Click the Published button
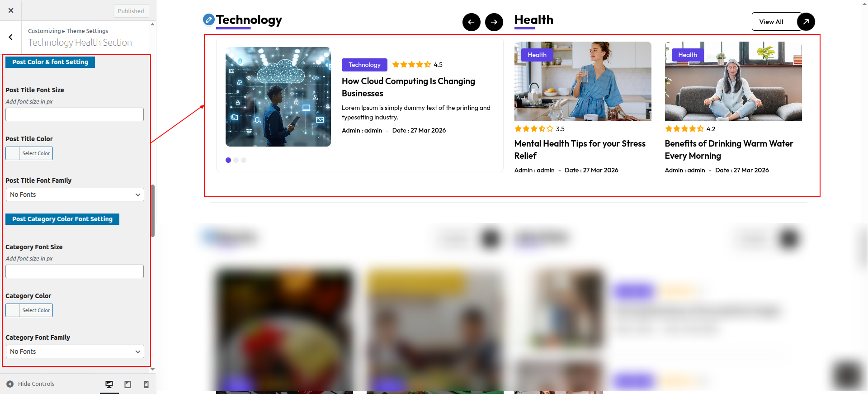Image resolution: width=868 pixels, height=394 pixels. [131, 11]
